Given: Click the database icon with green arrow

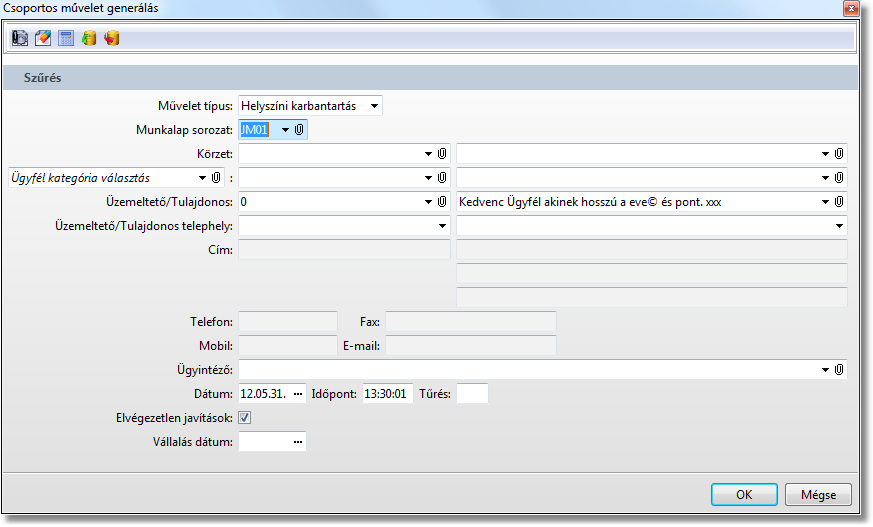Looking at the screenshot, I should [x=89, y=38].
